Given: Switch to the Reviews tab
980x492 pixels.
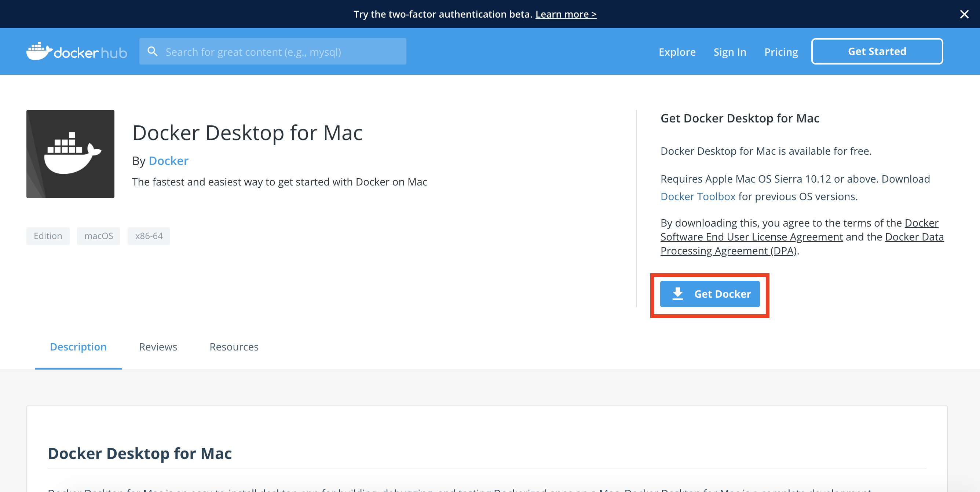Looking at the screenshot, I should pos(158,347).
